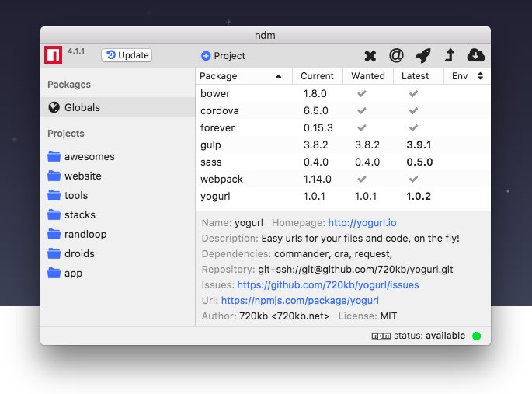The image size is (532, 394).
Task: Click the Packages sidebar heading
Action: point(69,84)
